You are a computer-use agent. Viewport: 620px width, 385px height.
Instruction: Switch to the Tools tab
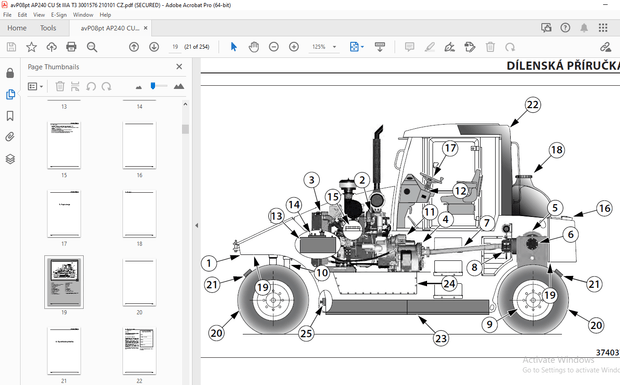pos(48,28)
